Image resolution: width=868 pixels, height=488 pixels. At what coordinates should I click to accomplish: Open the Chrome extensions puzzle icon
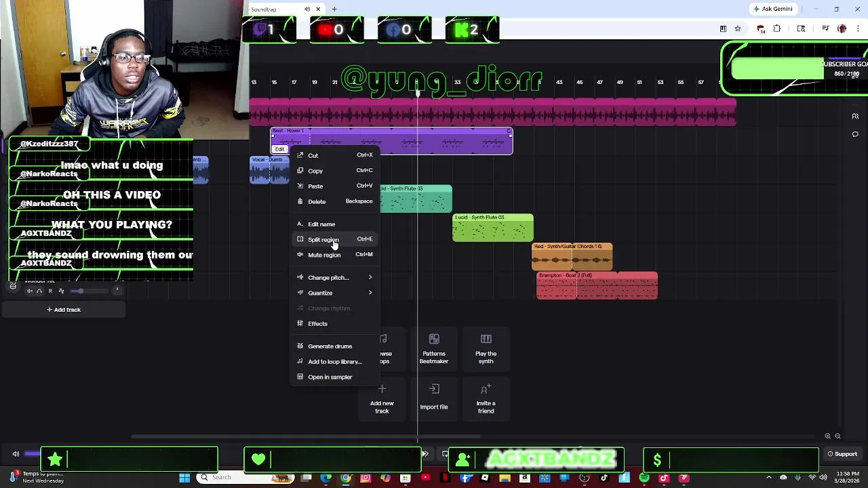[x=777, y=28]
